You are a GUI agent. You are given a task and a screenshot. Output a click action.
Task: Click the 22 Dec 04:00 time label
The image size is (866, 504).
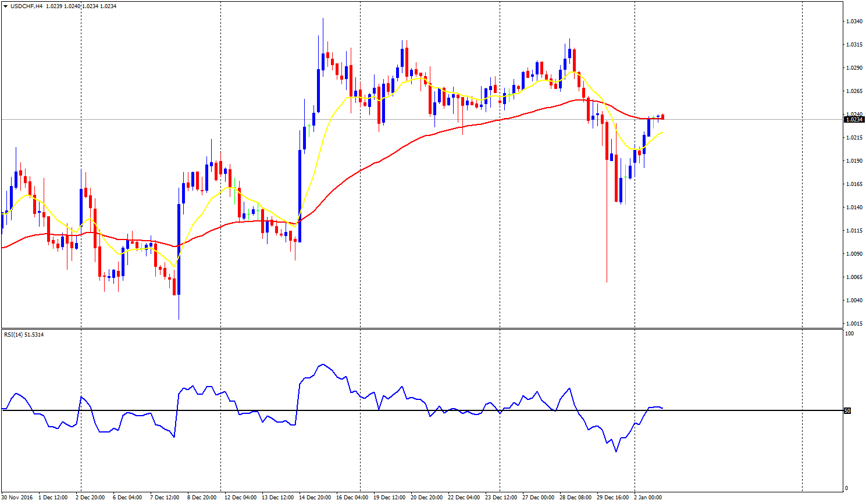point(464,498)
